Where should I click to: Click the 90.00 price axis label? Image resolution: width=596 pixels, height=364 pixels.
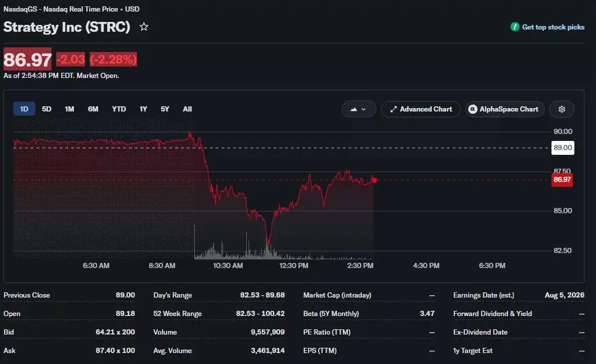562,132
